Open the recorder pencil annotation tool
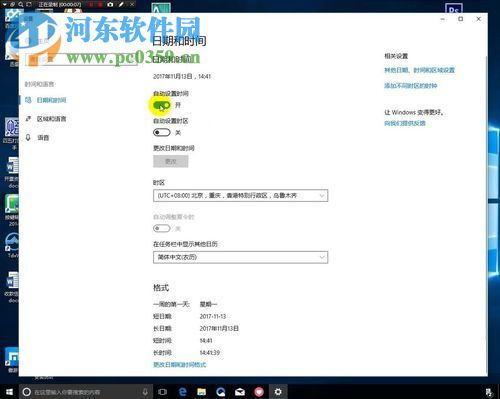Screen dimensions: 500x399 click(122, 5)
